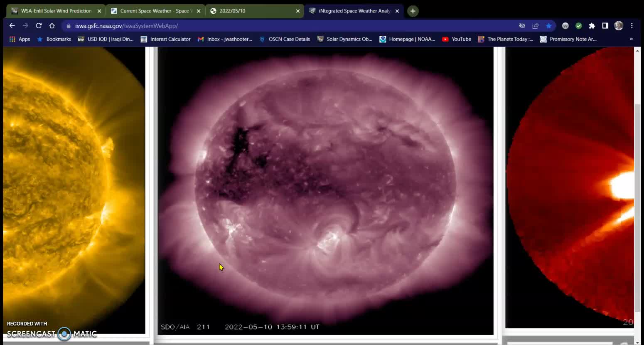Open the Promissory Note bookmark
The height and width of the screenshot is (345, 644).
point(568,39)
